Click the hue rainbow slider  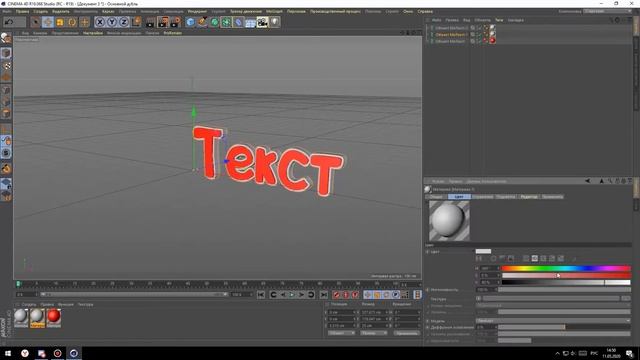(x=566, y=268)
